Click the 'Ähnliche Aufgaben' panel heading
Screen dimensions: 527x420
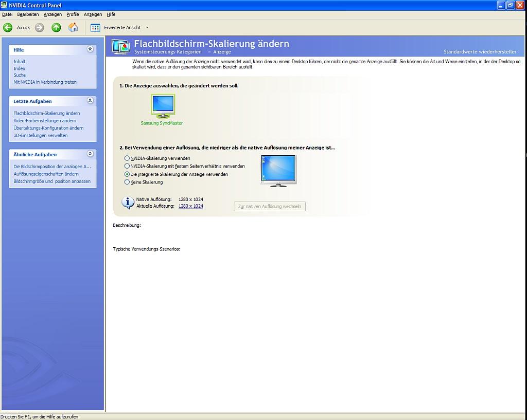tap(35, 154)
